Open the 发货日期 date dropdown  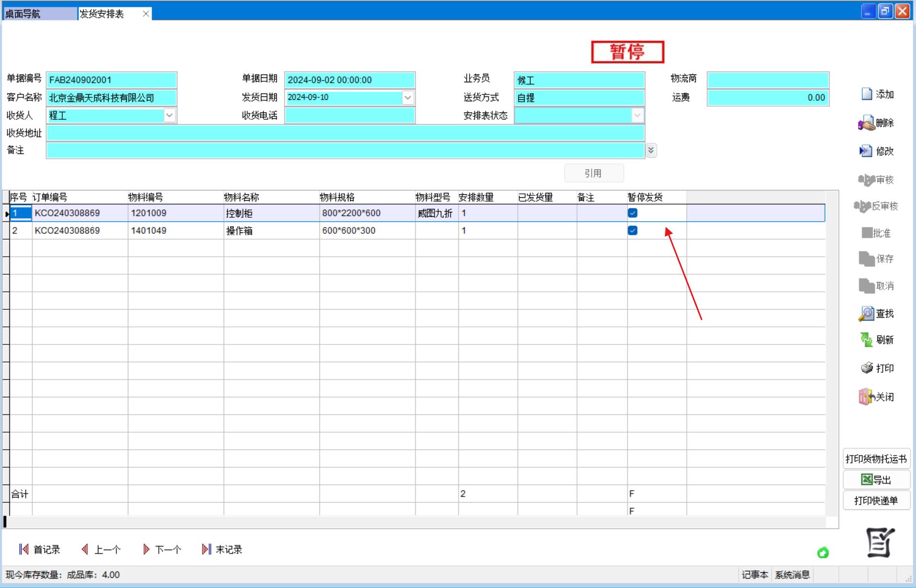(408, 97)
